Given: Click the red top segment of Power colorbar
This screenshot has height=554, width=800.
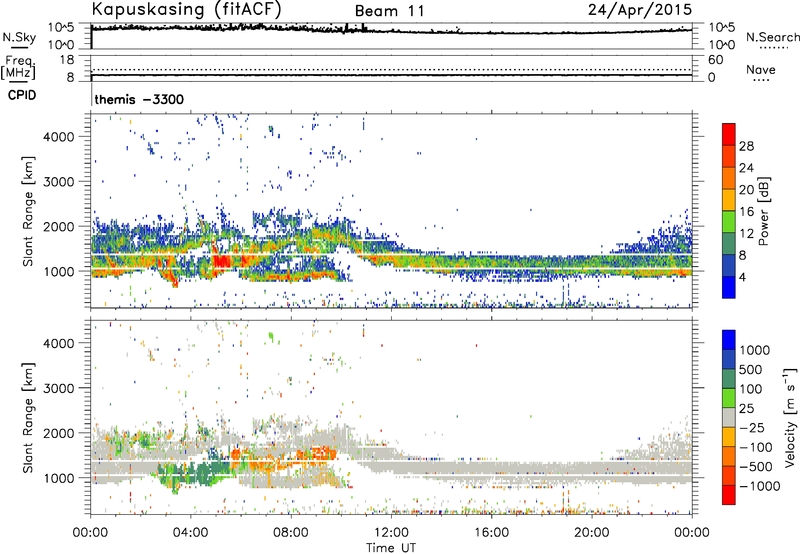Looking at the screenshot, I should click(x=729, y=134).
